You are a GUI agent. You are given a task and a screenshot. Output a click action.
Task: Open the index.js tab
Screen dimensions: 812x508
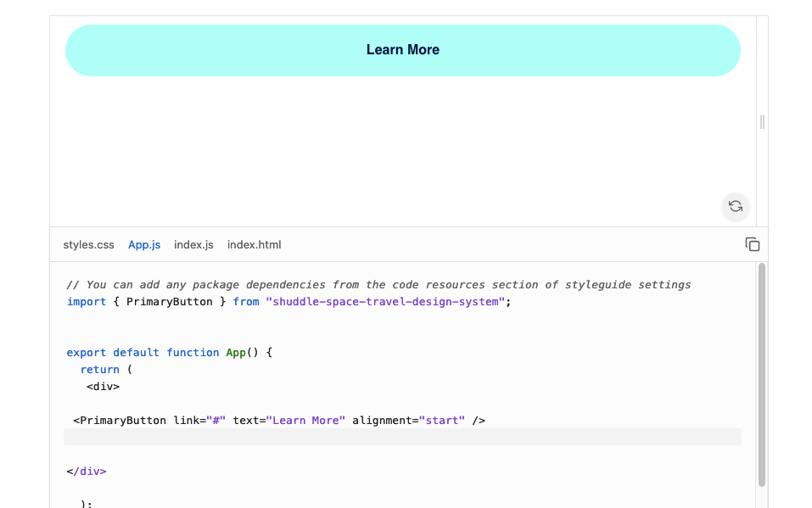(x=193, y=245)
